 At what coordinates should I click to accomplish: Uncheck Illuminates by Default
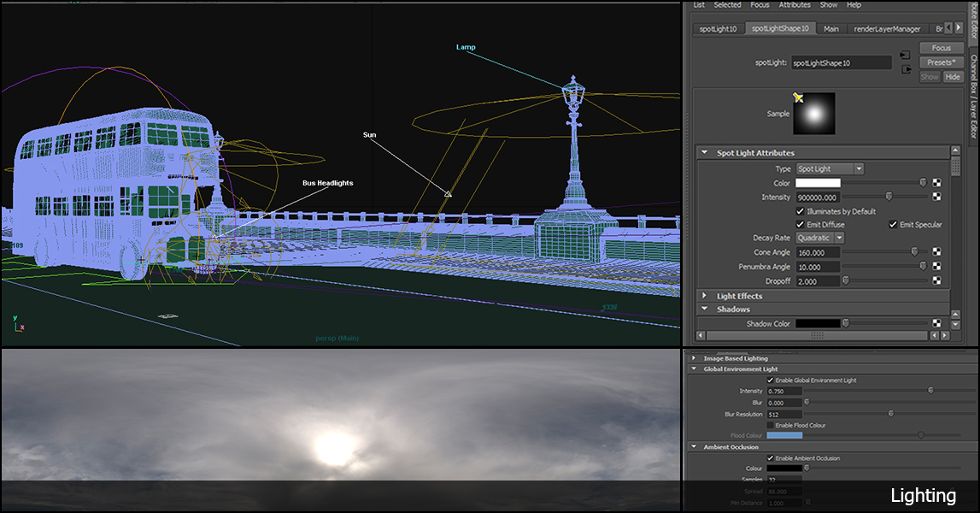pos(801,211)
